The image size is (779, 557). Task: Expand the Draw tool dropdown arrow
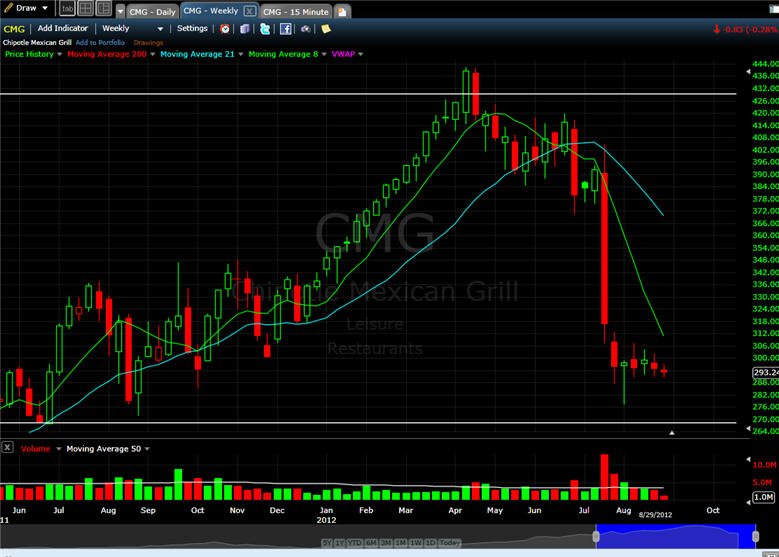(x=45, y=8)
